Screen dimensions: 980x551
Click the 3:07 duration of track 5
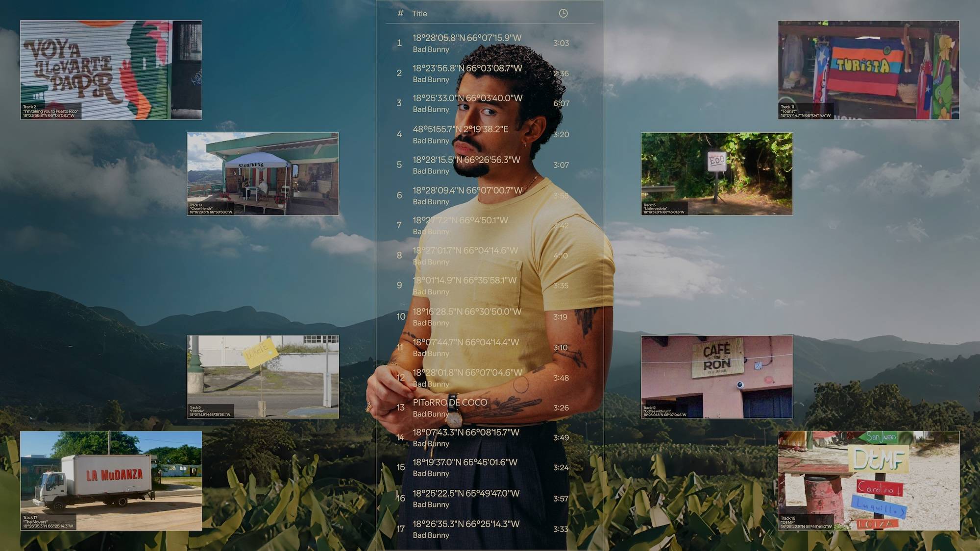click(x=561, y=165)
